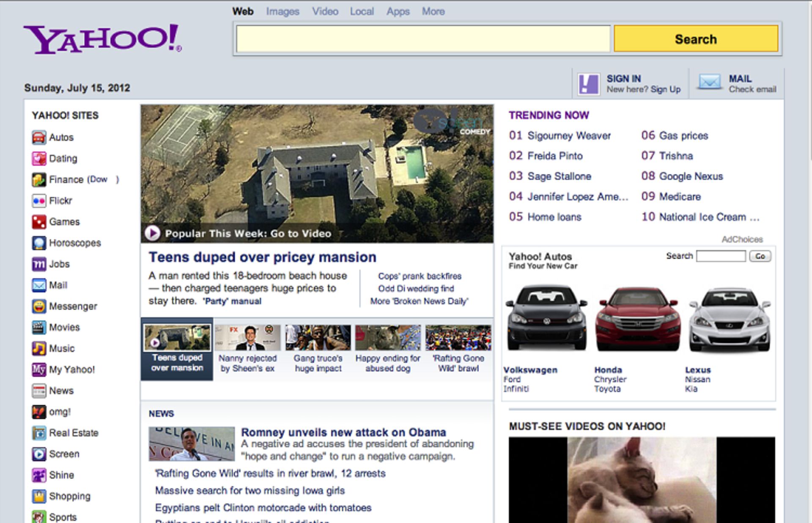The height and width of the screenshot is (523, 812).
Task: Click the Movies clapperboard icon
Action: point(38,327)
